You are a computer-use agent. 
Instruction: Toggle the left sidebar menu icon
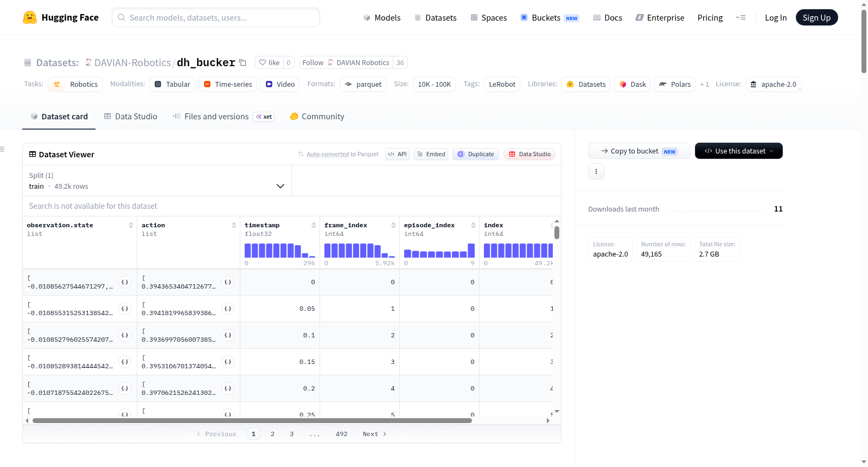tap(2, 149)
